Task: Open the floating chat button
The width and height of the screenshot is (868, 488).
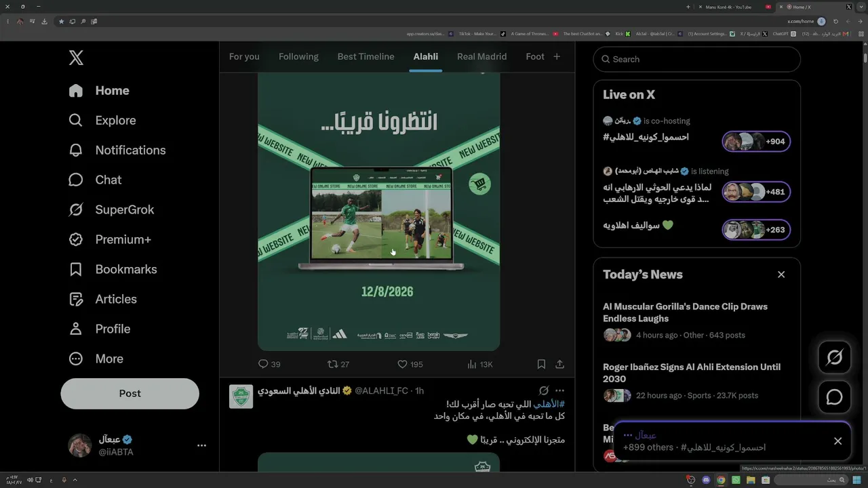Action: [x=834, y=397]
